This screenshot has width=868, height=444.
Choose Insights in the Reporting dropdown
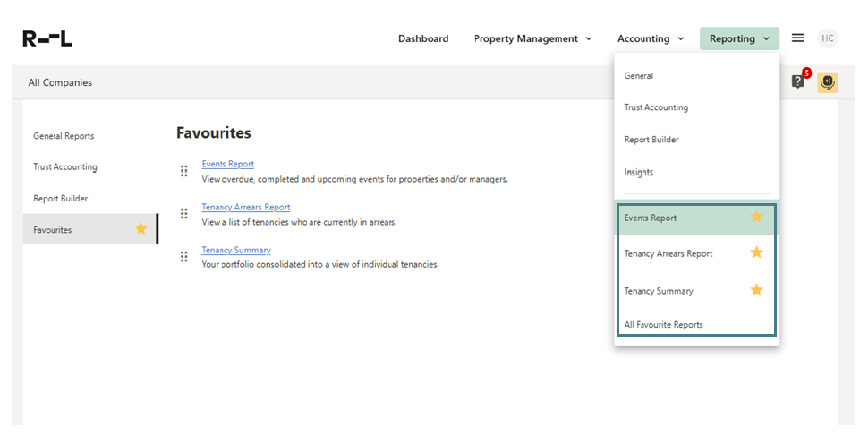click(x=639, y=172)
